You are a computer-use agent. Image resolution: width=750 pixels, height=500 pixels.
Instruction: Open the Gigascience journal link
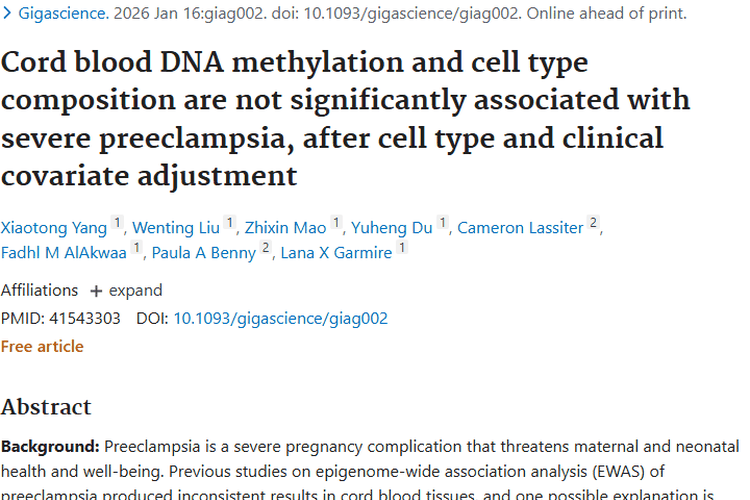pos(59,14)
